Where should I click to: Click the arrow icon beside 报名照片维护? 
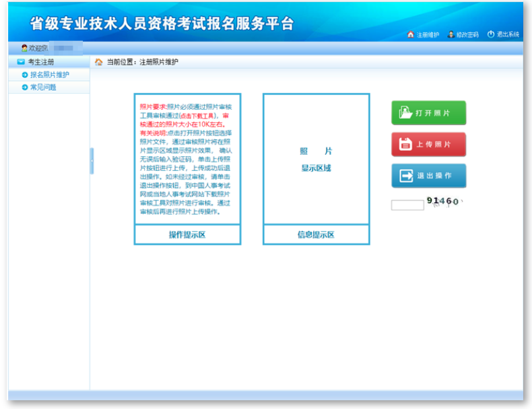tap(25, 75)
